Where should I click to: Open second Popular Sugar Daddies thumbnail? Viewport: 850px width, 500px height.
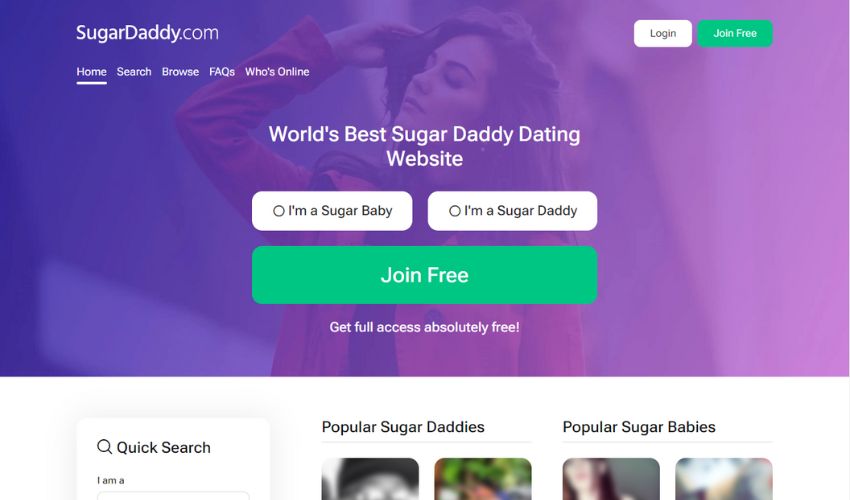coord(483,479)
